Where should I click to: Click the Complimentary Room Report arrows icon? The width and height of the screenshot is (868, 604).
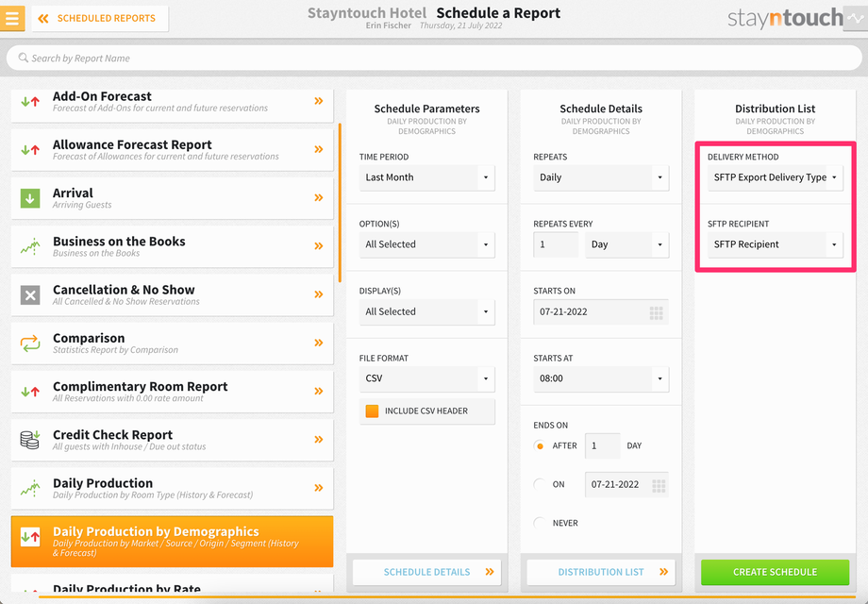click(x=30, y=392)
